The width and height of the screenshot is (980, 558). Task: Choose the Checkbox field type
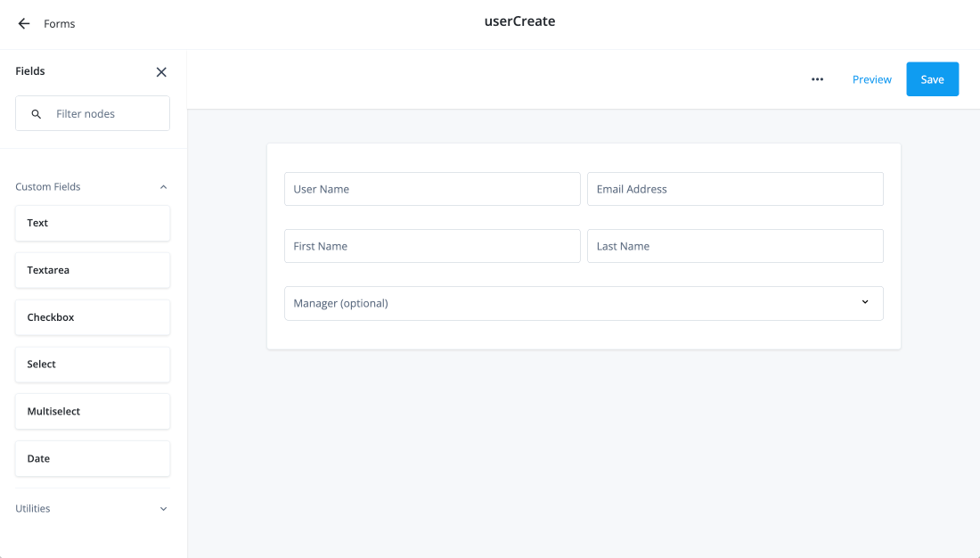(92, 317)
